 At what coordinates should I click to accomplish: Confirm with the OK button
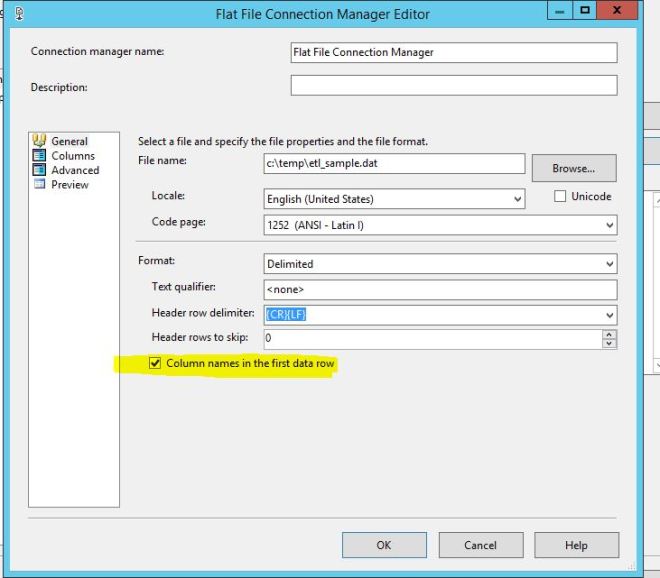(x=384, y=545)
